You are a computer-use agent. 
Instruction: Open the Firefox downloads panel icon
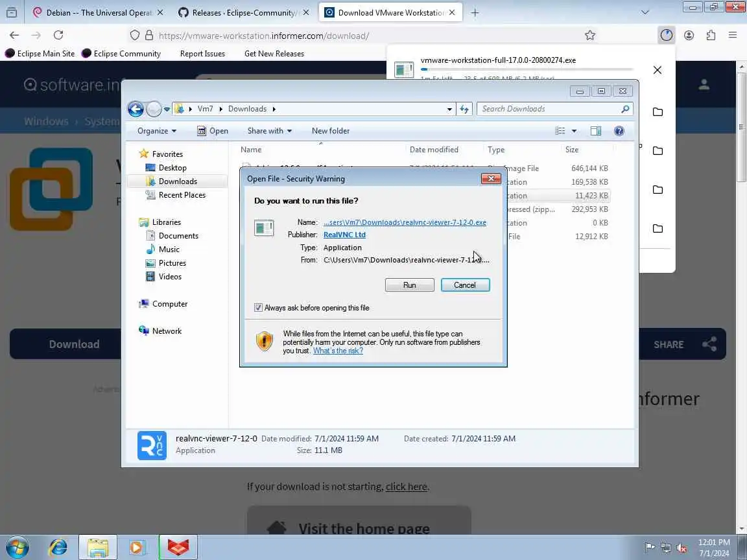[666, 35]
